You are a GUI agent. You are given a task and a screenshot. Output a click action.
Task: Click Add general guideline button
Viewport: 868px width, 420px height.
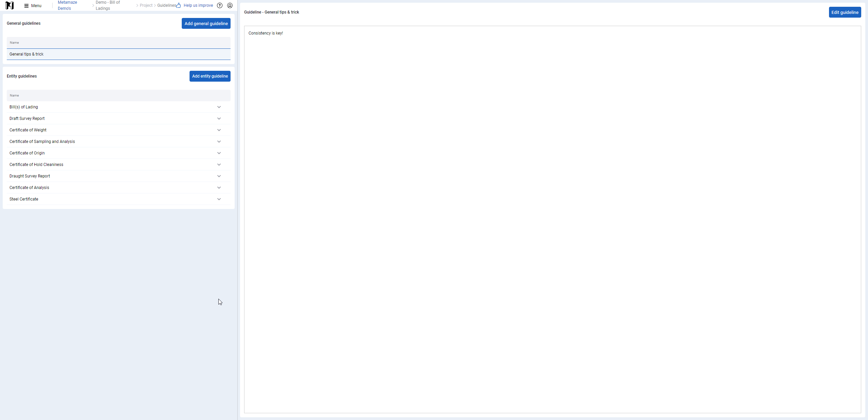click(x=206, y=23)
